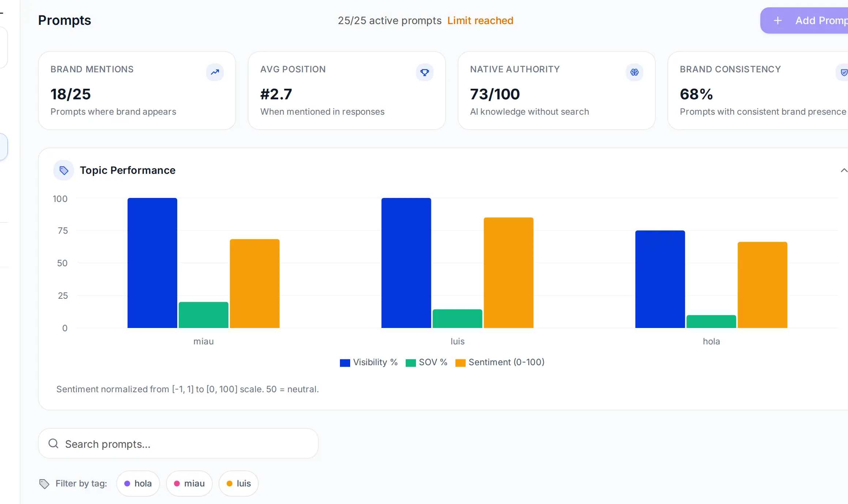This screenshot has height=504, width=848.
Task: Click the Brand Mentions trend arrow icon
Action: [x=215, y=72]
